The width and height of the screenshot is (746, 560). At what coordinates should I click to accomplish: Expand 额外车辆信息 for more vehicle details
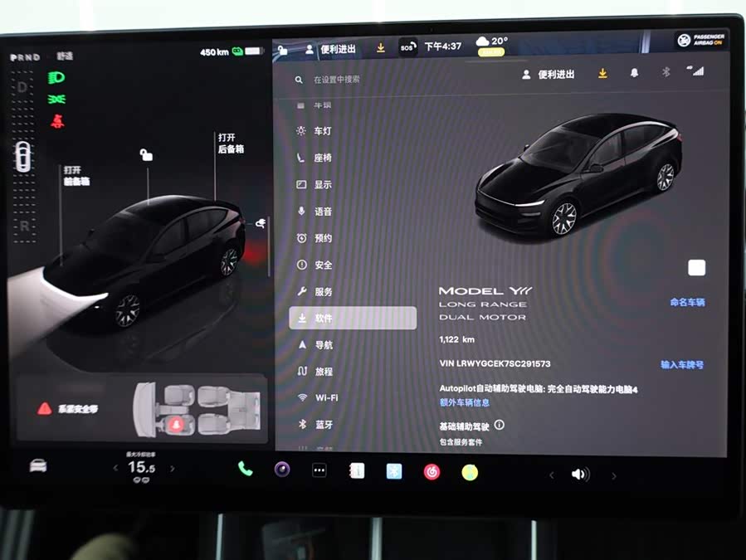tap(466, 402)
